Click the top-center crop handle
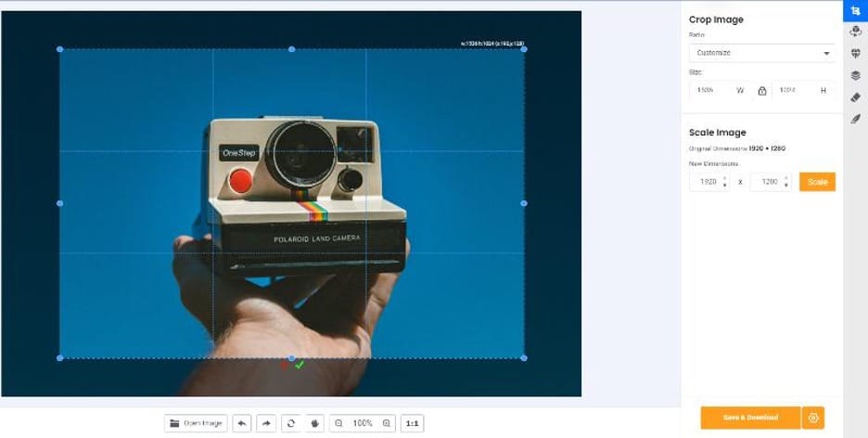868x438 pixels. coord(292,49)
